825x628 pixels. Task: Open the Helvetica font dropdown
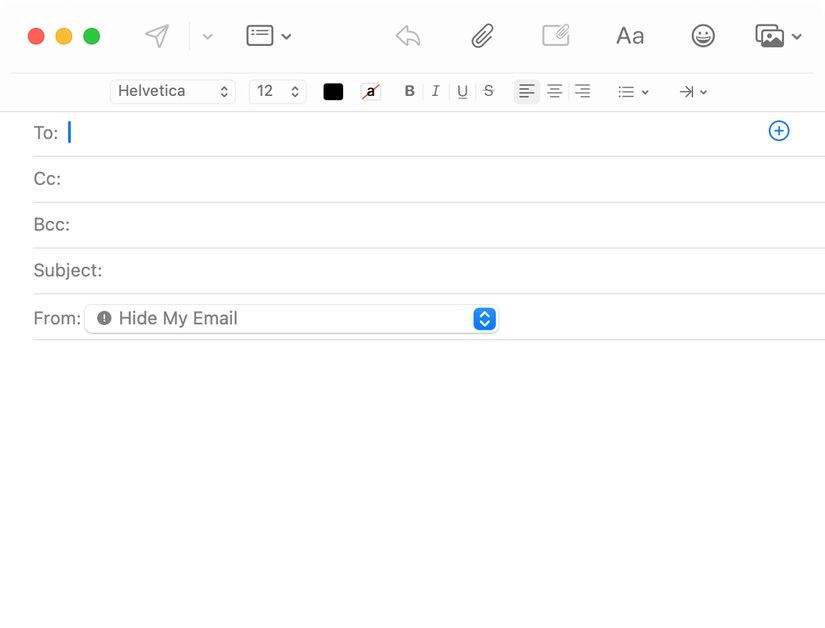click(x=172, y=91)
